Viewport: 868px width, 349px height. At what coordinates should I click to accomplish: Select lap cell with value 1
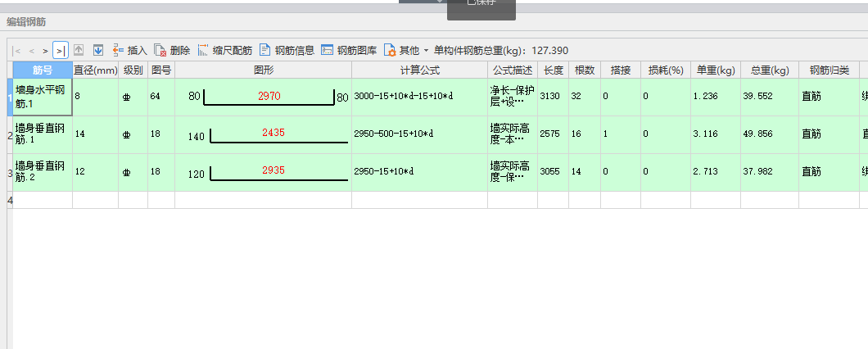621,134
